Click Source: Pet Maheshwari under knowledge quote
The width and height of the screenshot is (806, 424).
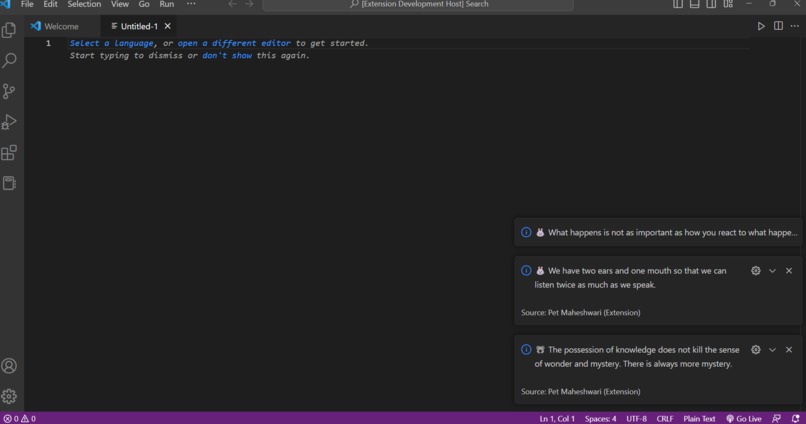[x=580, y=392]
